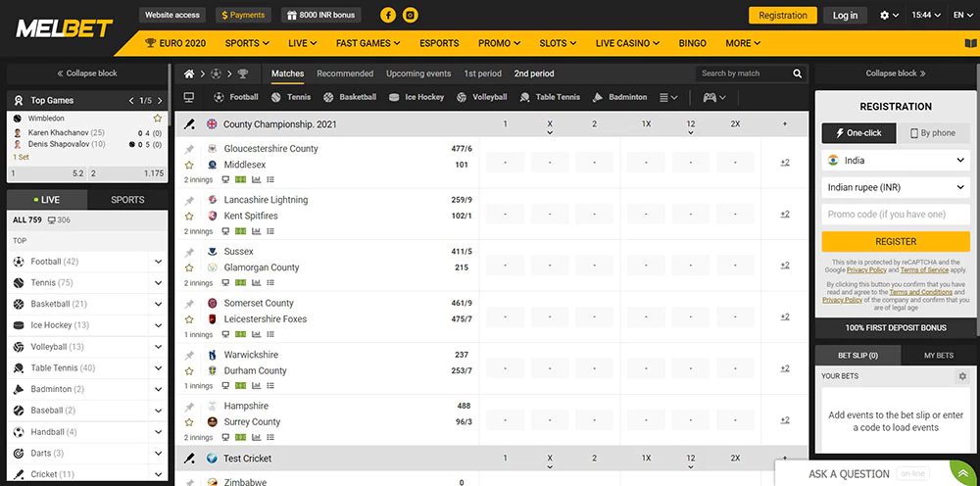Click Football in sports filter bar
The height and width of the screenshot is (486, 980).
(235, 97)
